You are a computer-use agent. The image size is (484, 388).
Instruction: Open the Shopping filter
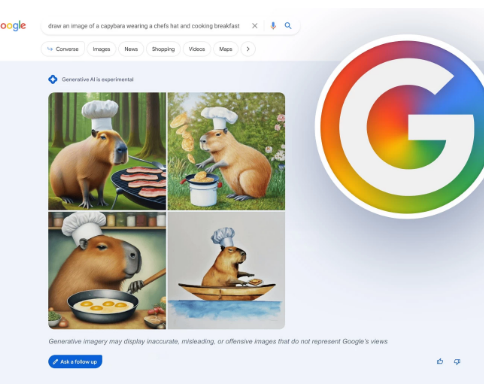(163, 49)
